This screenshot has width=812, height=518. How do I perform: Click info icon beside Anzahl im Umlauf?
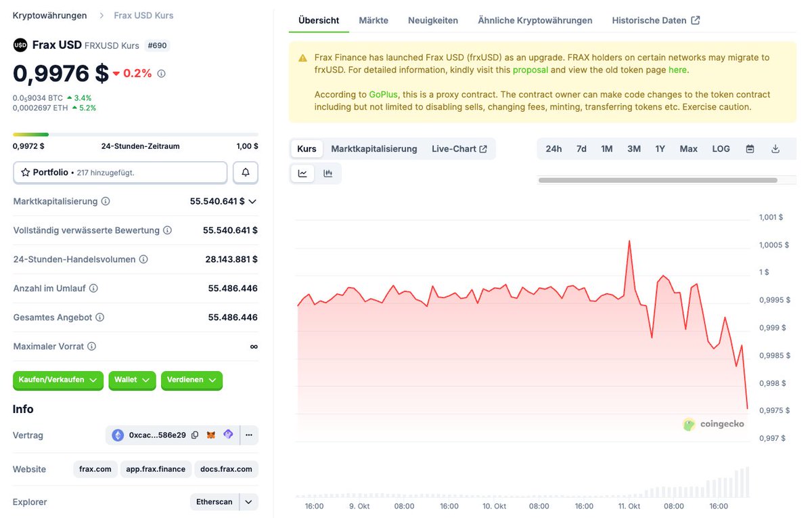93,288
